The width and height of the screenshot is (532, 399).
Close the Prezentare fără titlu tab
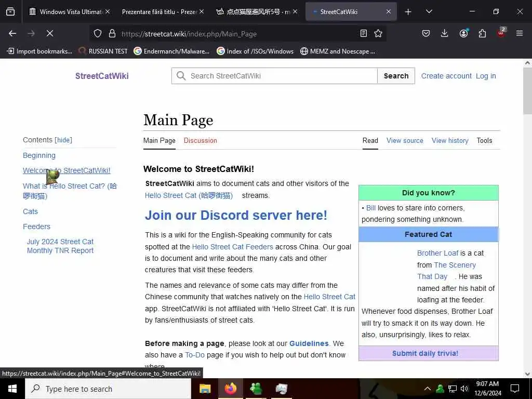click(x=202, y=11)
